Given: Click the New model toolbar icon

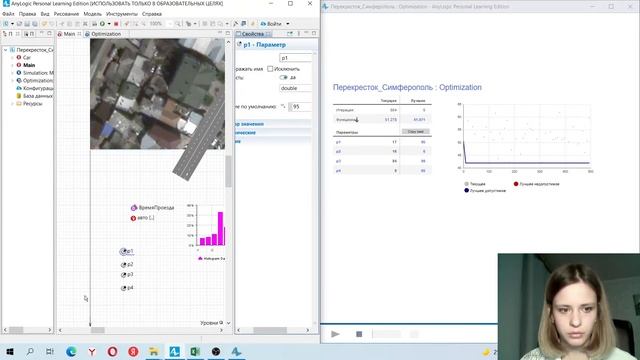Looking at the screenshot, I should click(6, 24).
